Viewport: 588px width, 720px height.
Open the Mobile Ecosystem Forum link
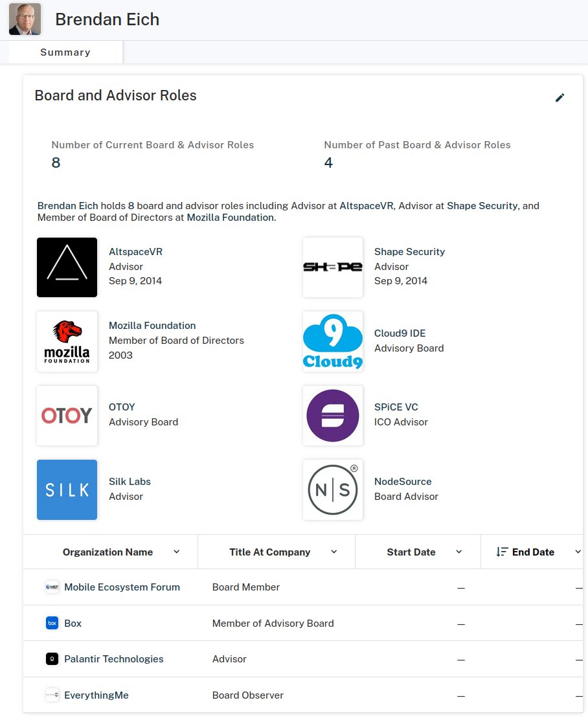[122, 587]
